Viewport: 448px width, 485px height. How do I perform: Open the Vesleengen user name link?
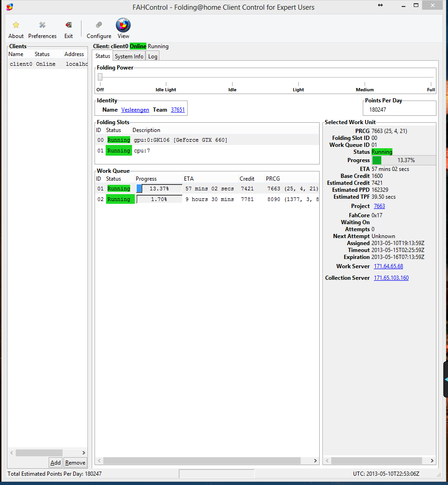click(x=135, y=110)
